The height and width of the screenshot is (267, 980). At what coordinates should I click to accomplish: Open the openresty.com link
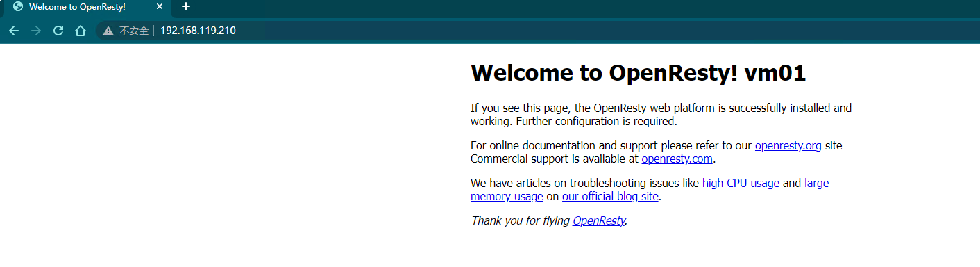tap(677, 159)
